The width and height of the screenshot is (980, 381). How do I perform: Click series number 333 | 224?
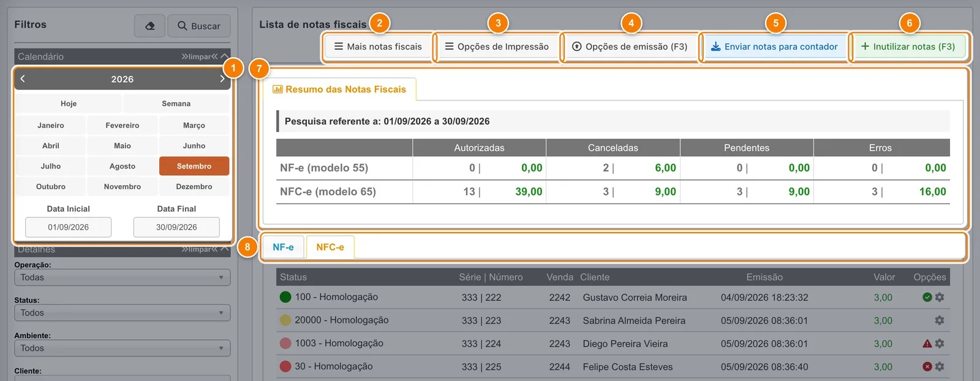tap(481, 344)
